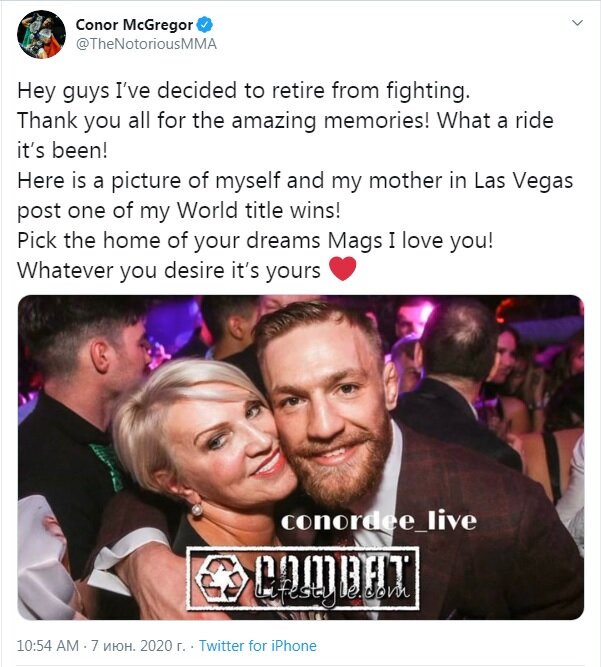Open the @TheNotoriousMMA handle link
The width and height of the screenshot is (601, 667).
click(x=146, y=44)
